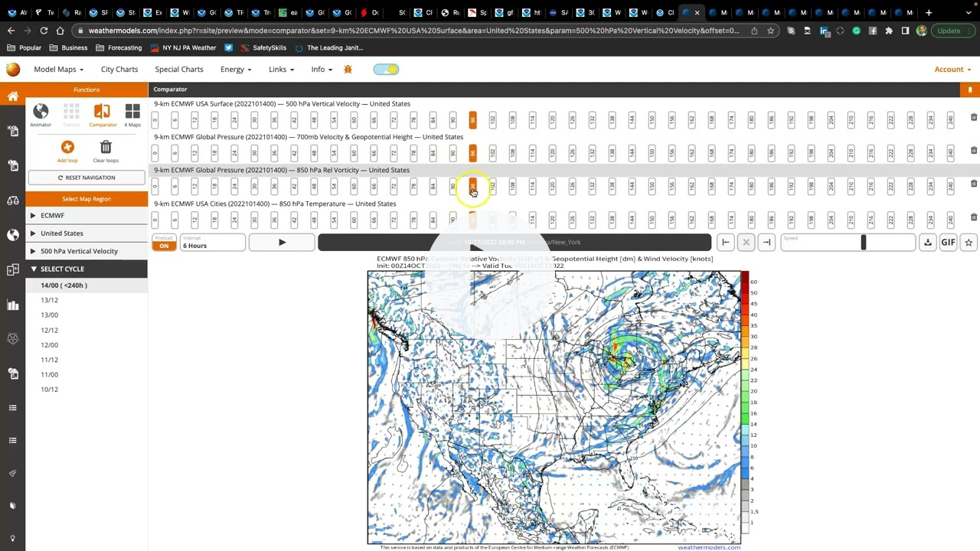Click the browser address bar URL
The height and width of the screenshot is (551, 980).
[413, 31]
